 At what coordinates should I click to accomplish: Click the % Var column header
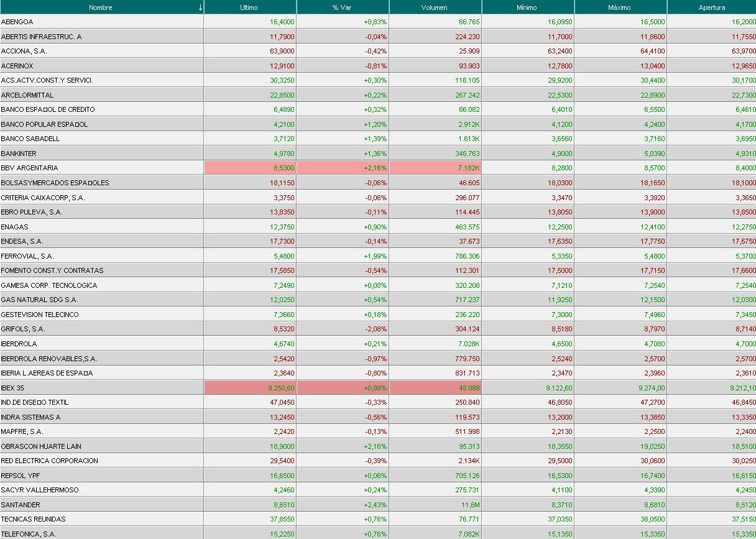[x=343, y=7]
